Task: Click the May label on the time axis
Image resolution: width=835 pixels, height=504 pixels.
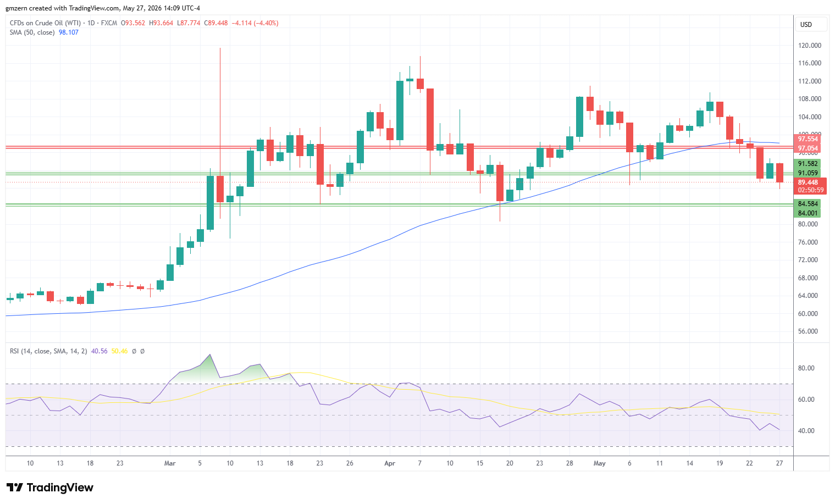Action: (x=600, y=463)
